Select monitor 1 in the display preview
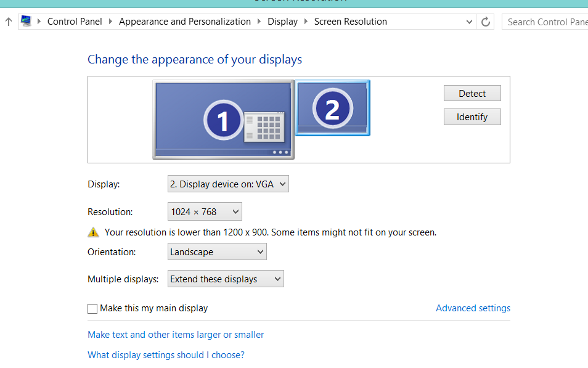 pyautogui.click(x=223, y=120)
